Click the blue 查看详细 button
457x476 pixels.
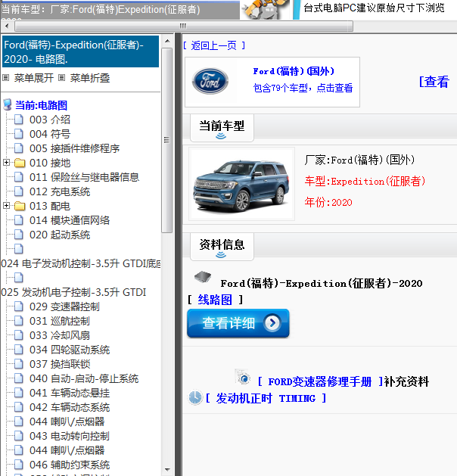pos(238,323)
